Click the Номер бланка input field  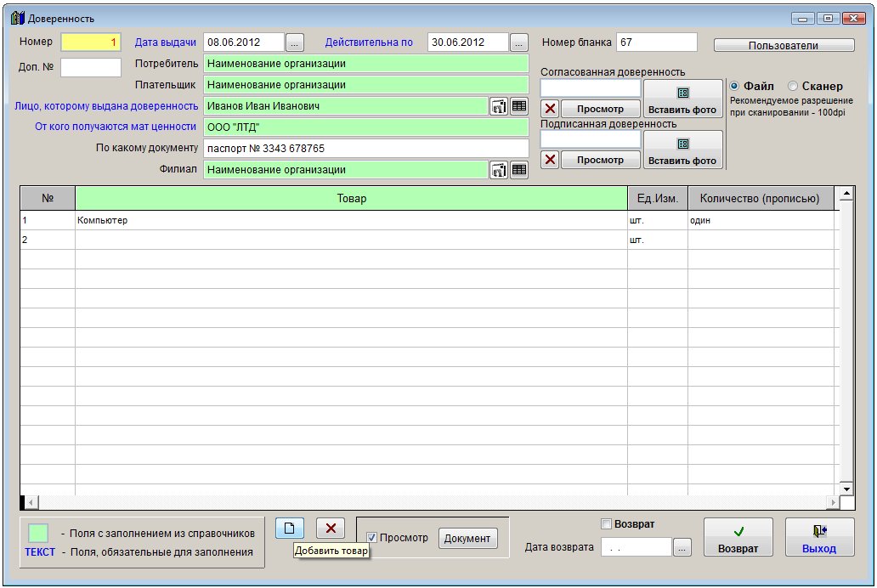(x=656, y=42)
